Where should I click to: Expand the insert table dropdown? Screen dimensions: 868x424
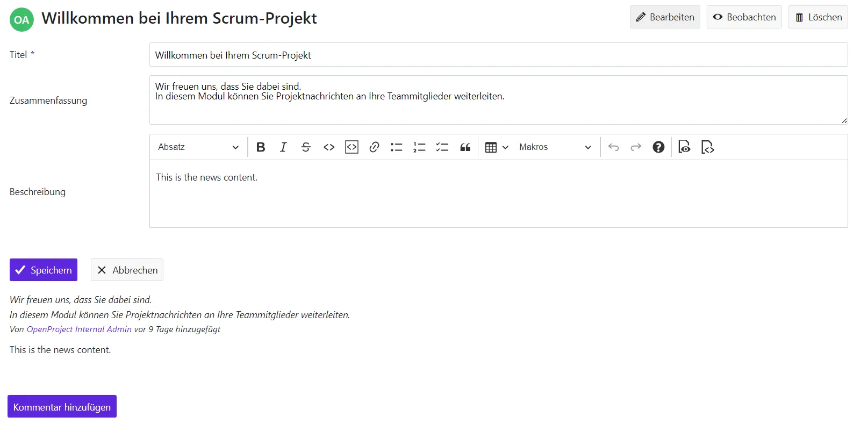coord(496,147)
